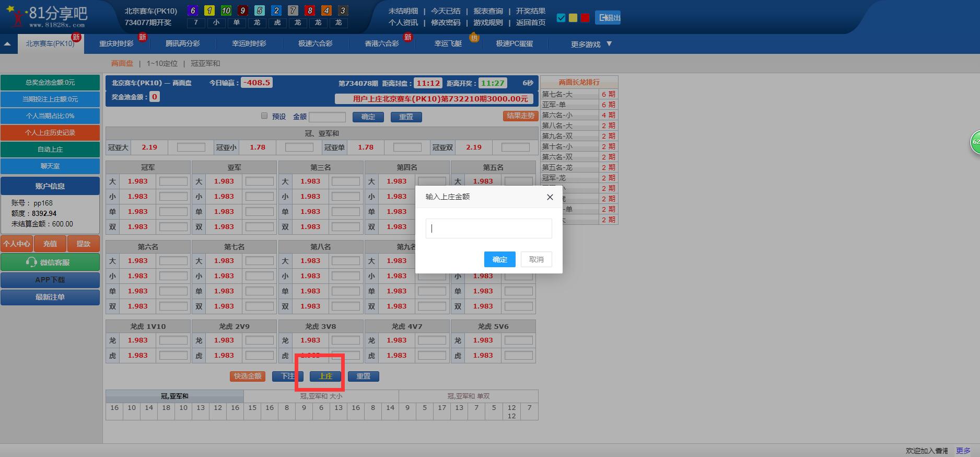Screen dimensions: 980x457
Task: Confirm the dialog with 确定 button
Action: pyautogui.click(x=499, y=259)
